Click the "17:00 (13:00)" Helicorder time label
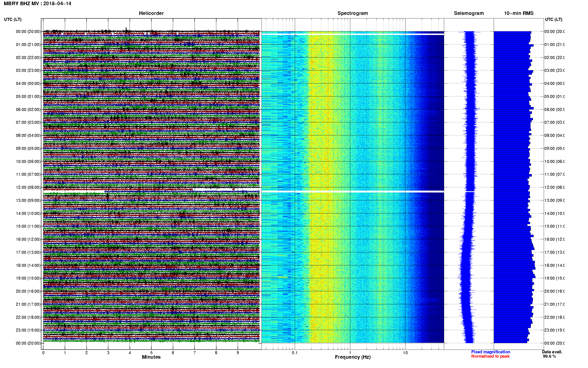Image resolution: width=588 pixels, height=368 pixels. coord(28,252)
